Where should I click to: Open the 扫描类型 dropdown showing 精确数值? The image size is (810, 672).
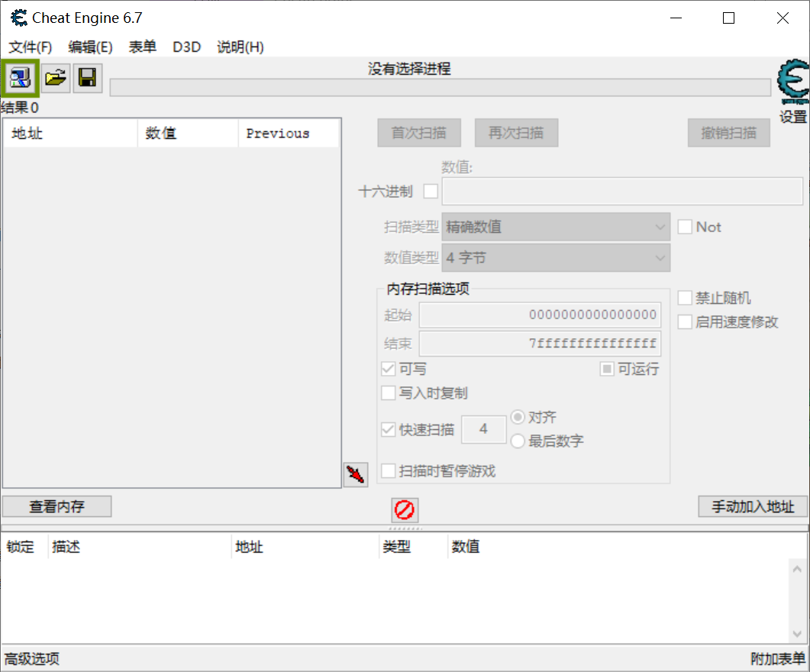(555, 227)
